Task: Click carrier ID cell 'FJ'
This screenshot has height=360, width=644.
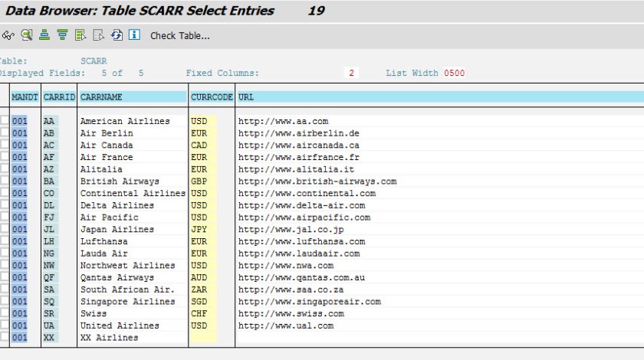Action: click(49, 218)
